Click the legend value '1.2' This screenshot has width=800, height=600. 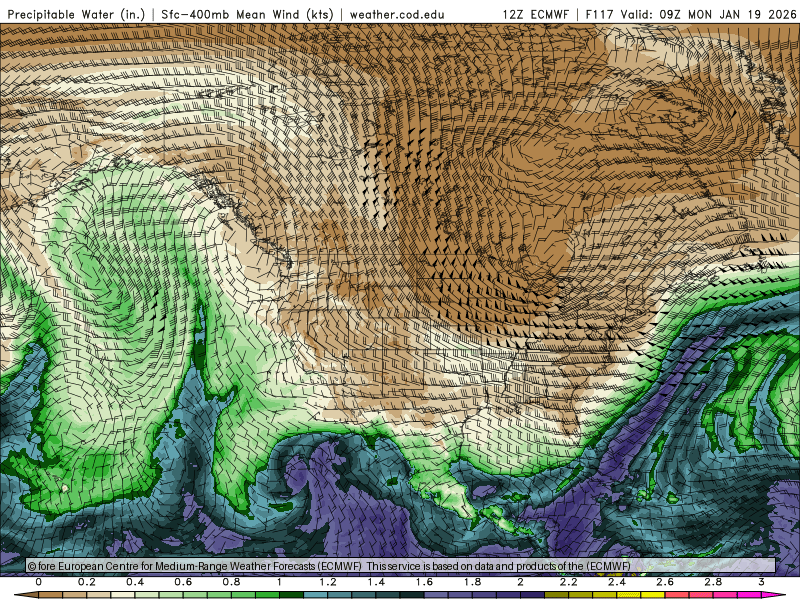(x=328, y=582)
